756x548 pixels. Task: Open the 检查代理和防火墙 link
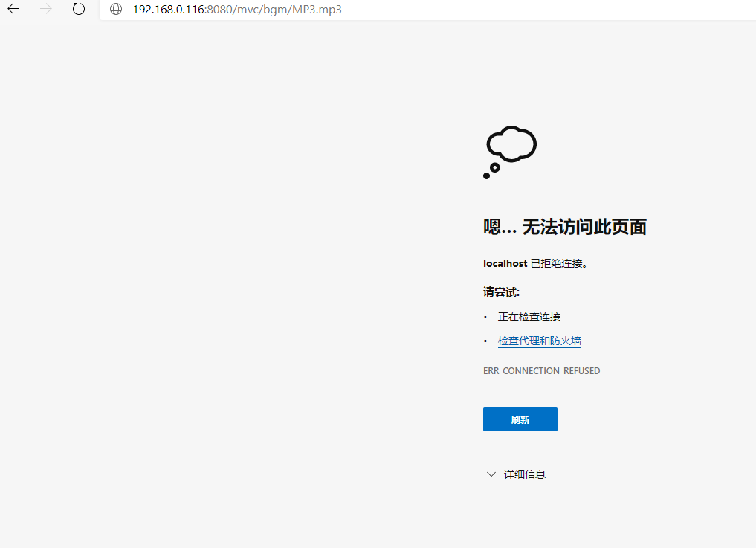click(539, 341)
